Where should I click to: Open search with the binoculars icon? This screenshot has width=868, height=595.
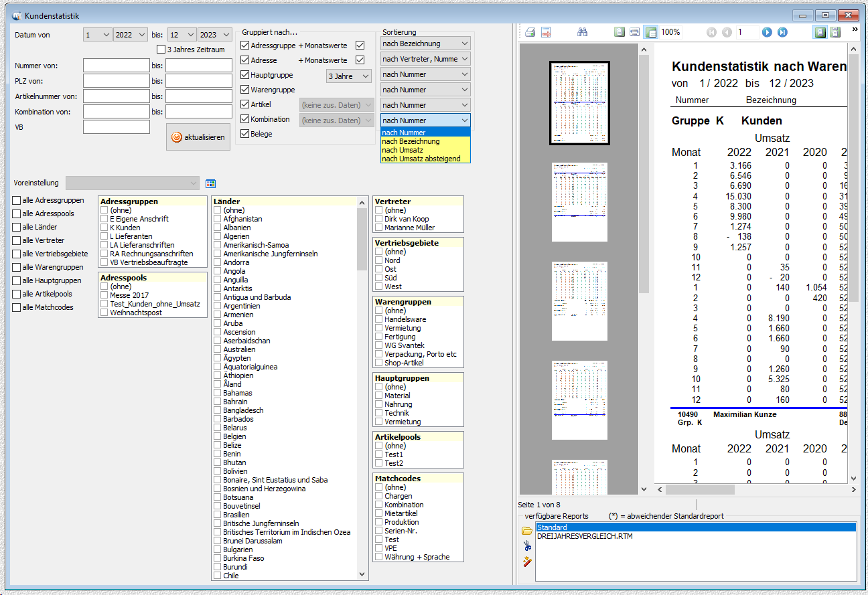[x=583, y=32]
